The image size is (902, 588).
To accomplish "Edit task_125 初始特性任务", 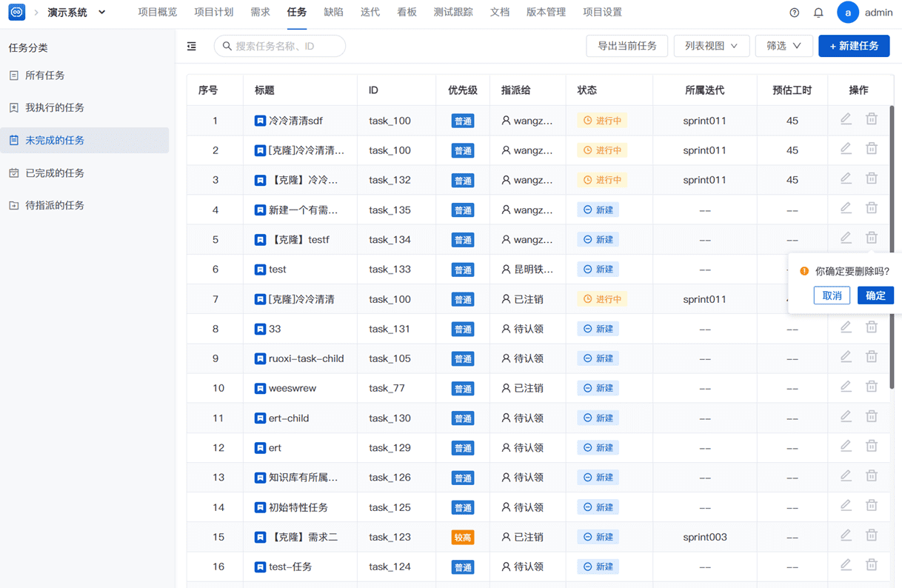I will 846,505.
